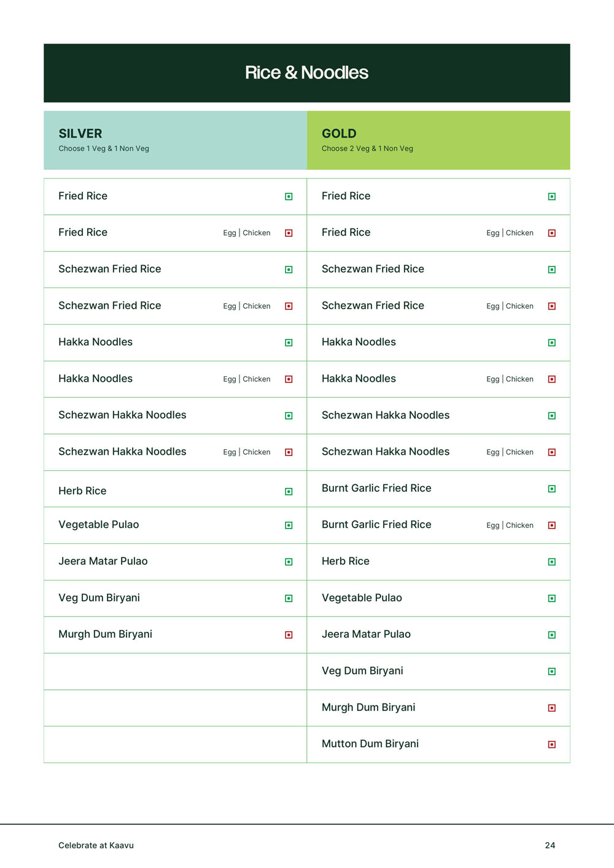Select the GOLD package header
Image resolution: width=614 pixels, height=868 pixels.
pos(339,134)
